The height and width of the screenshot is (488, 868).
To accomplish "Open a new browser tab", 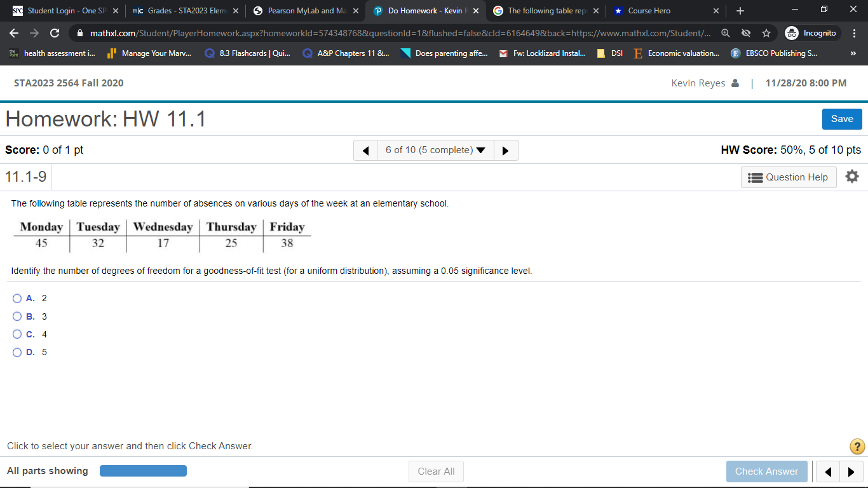I will coord(740,11).
